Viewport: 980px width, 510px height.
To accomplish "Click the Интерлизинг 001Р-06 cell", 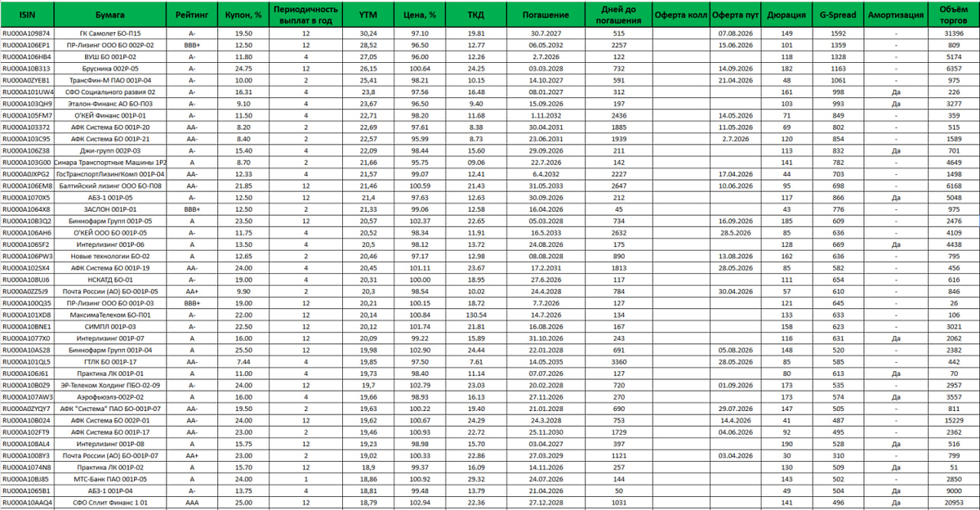I will pyautogui.click(x=110, y=245).
